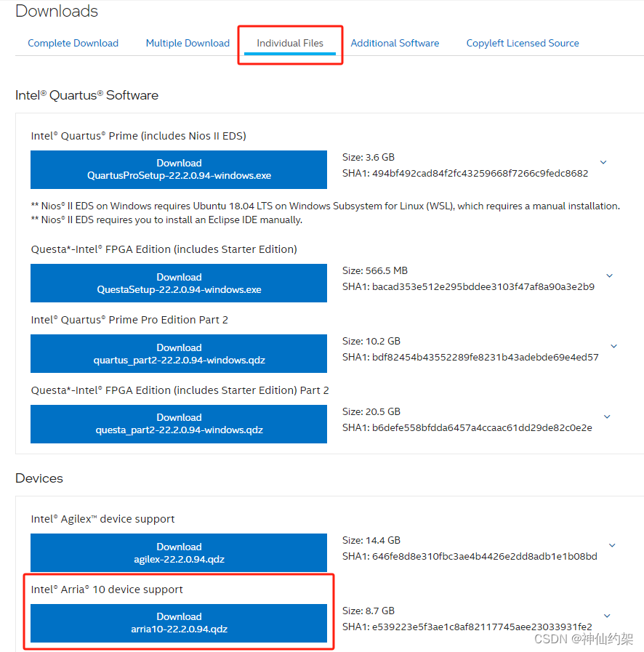This screenshot has width=644, height=652.
Task: Download quartus_part2-22.2.0.94-windows.qdz
Action: 179,353
